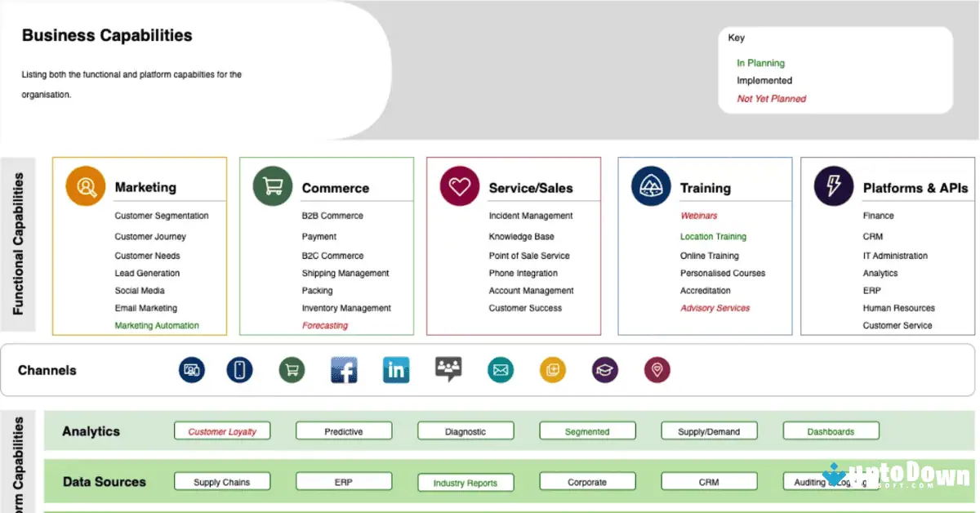
Task: Click the graduation cap channel icon
Action: pos(605,370)
